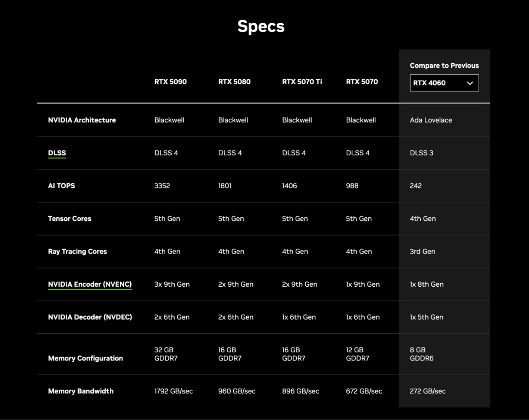
Task: Select the 1792 GB/sec bandwidth value
Action: [173, 391]
